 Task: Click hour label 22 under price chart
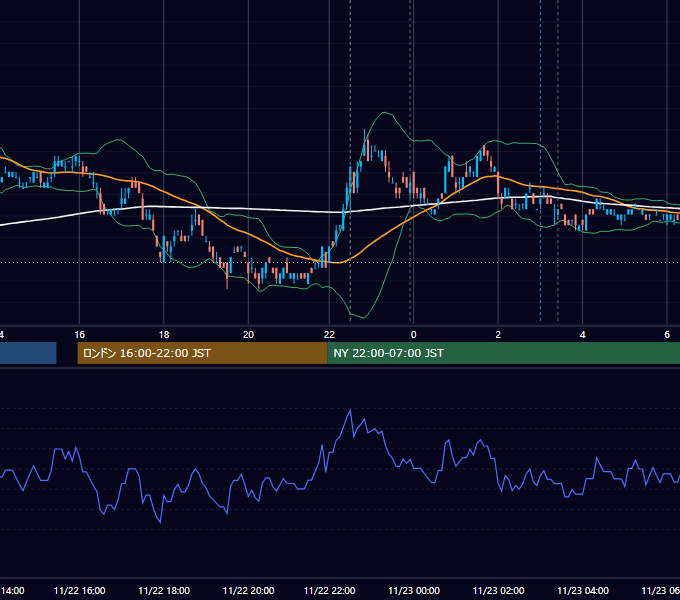(329, 335)
